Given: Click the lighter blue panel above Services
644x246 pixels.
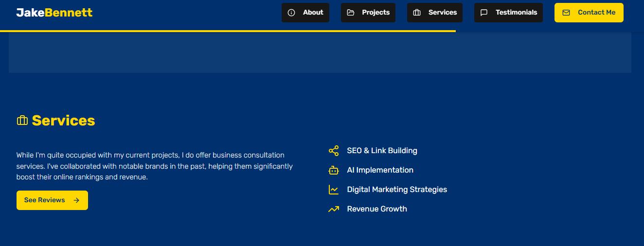Looking at the screenshot, I should [x=320, y=53].
